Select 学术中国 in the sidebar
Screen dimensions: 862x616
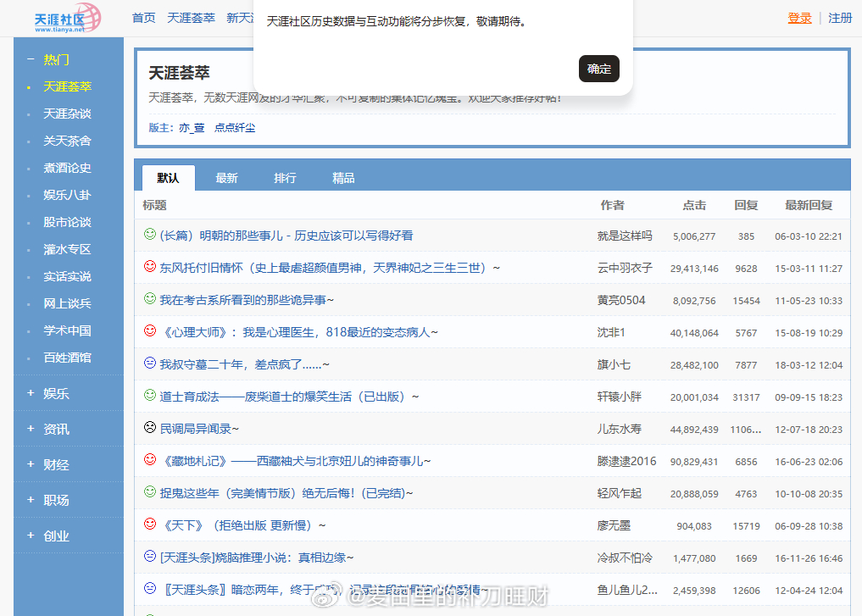[68, 330]
